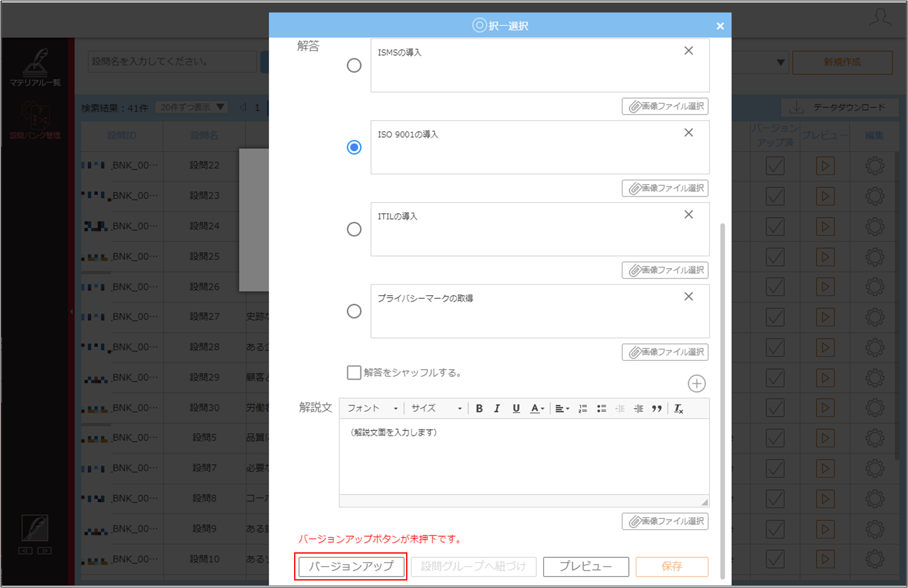Toggle italic formatting in 解説文 toolbar

[497, 408]
